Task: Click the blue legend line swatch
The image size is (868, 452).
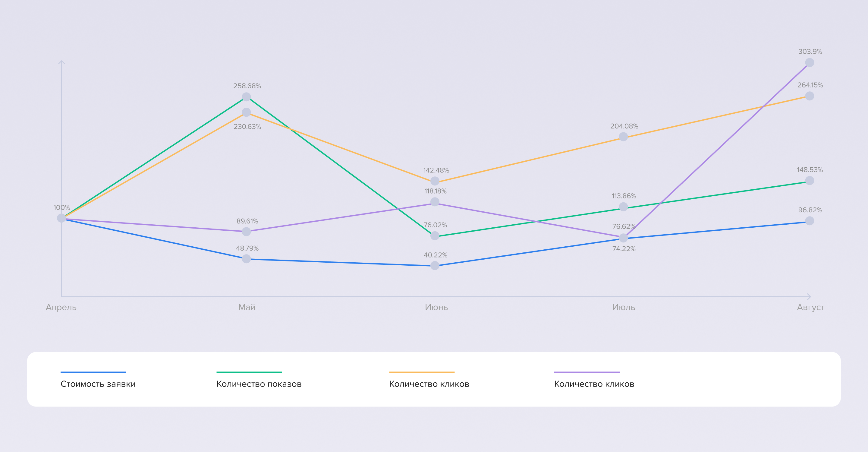Action: 93,372
